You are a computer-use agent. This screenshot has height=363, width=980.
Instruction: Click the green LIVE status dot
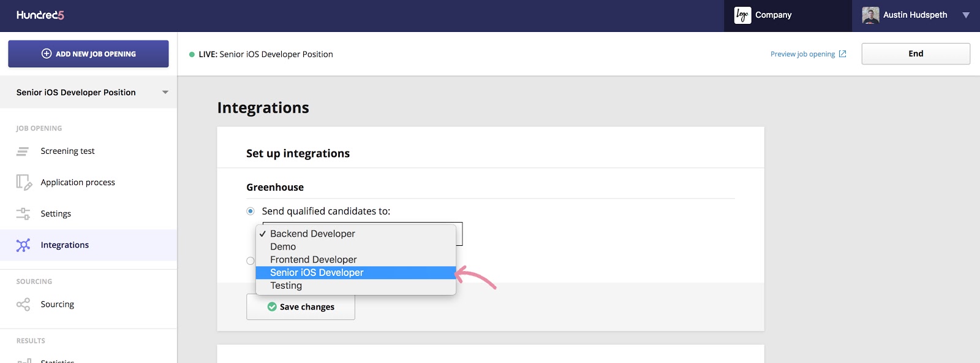tap(192, 55)
